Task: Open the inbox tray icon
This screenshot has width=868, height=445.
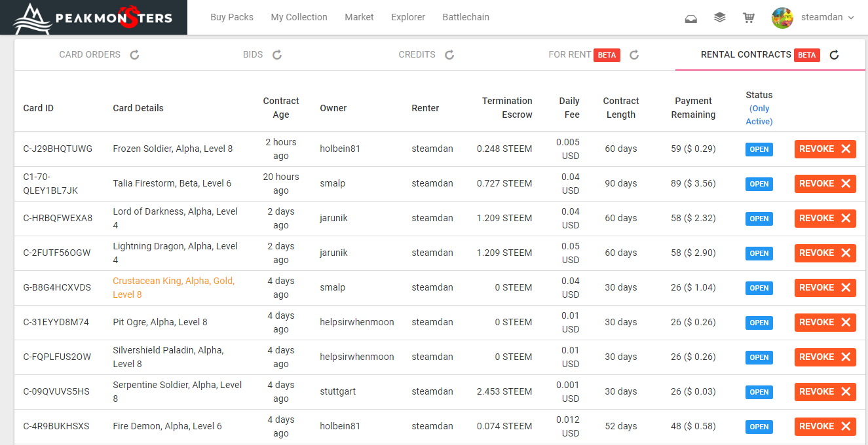Action: click(690, 18)
